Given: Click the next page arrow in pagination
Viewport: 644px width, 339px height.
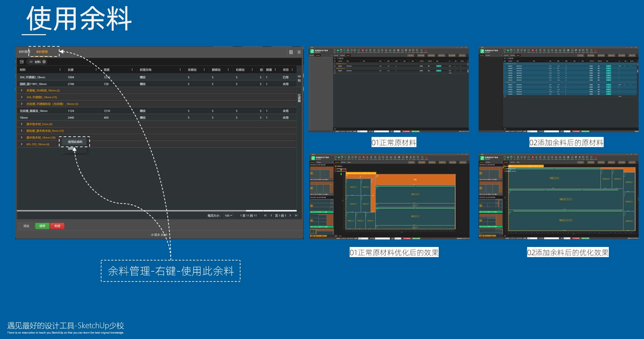Looking at the screenshot, I should (290, 216).
